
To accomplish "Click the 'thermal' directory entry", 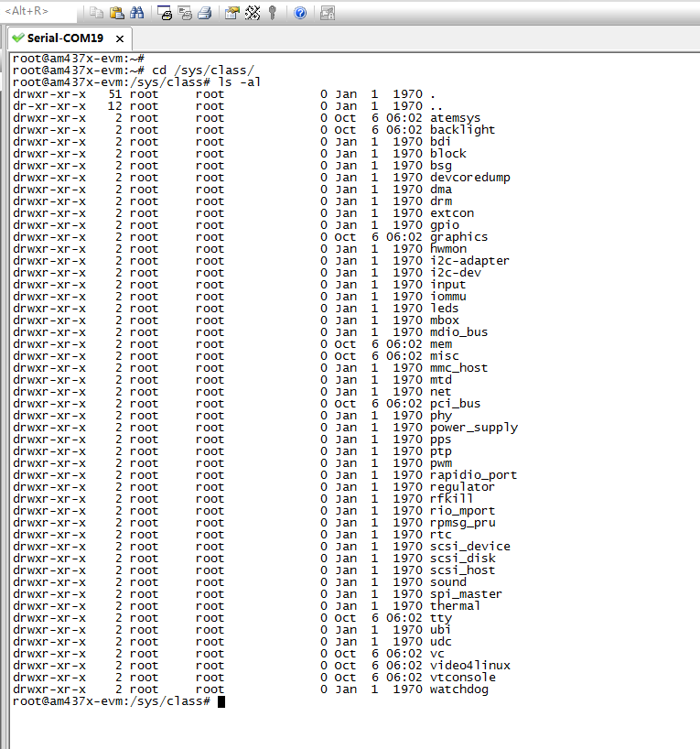I will (x=455, y=606).
